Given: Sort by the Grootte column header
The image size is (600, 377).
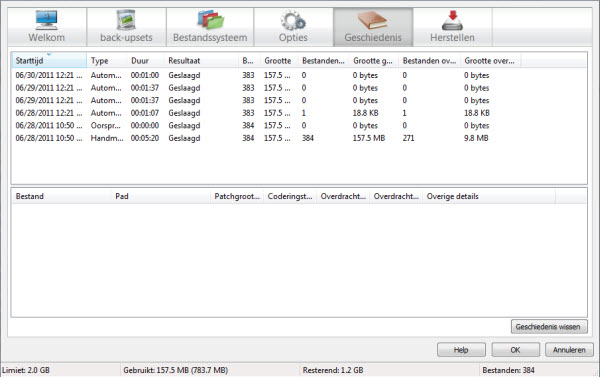Looking at the screenshot, I should tap(279, 60).
